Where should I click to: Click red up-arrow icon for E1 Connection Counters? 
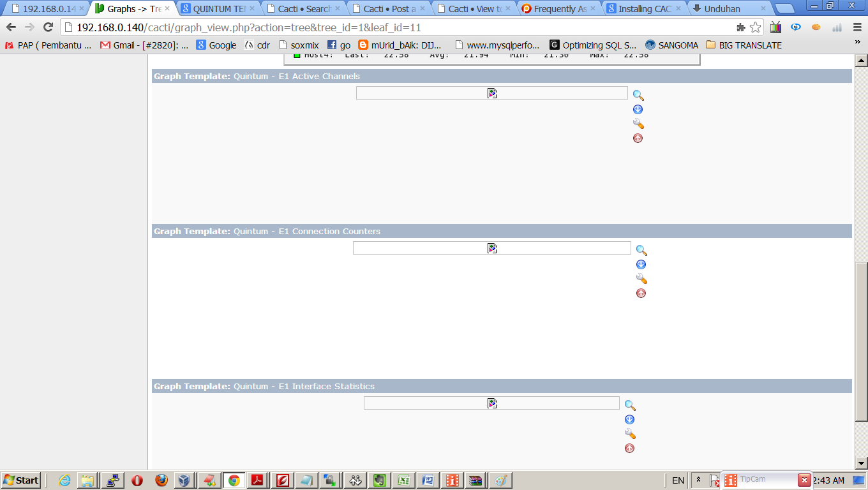point(641,293)
